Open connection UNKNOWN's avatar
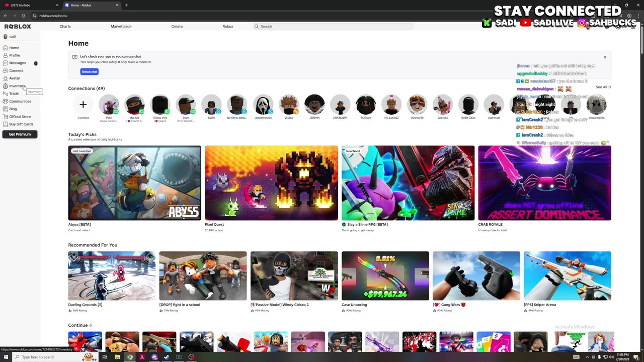Screen dimensions: 644x362 pyautogui.click(x=340, y=105)
